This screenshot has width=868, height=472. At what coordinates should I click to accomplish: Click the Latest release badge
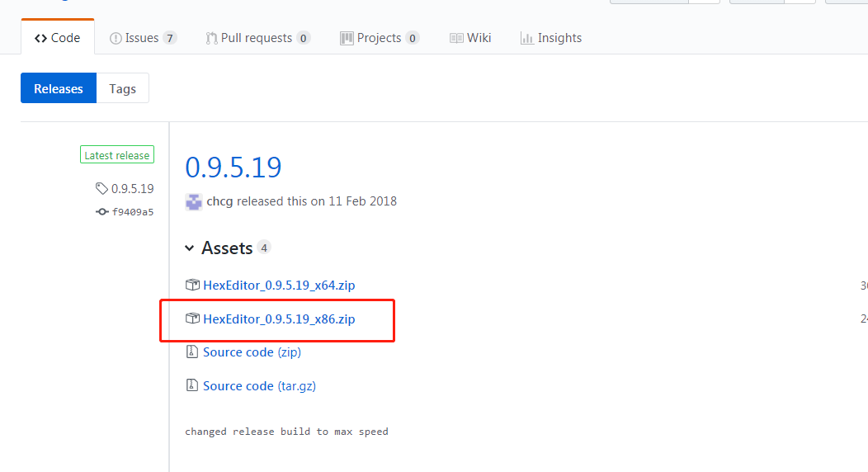click(117, 155)
